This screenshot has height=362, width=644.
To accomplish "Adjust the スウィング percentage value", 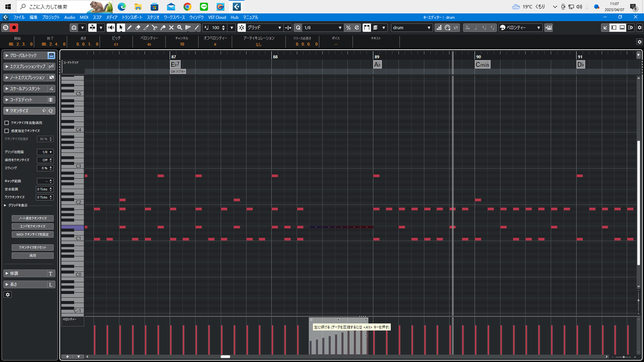I will (x=45, y=168).
